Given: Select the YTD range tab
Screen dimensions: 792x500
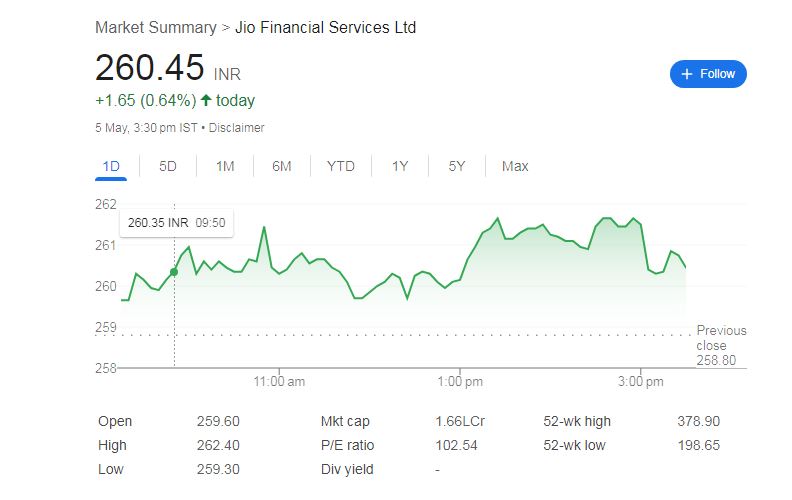Looking at the screenshot, I should click(x=341, y=167).
